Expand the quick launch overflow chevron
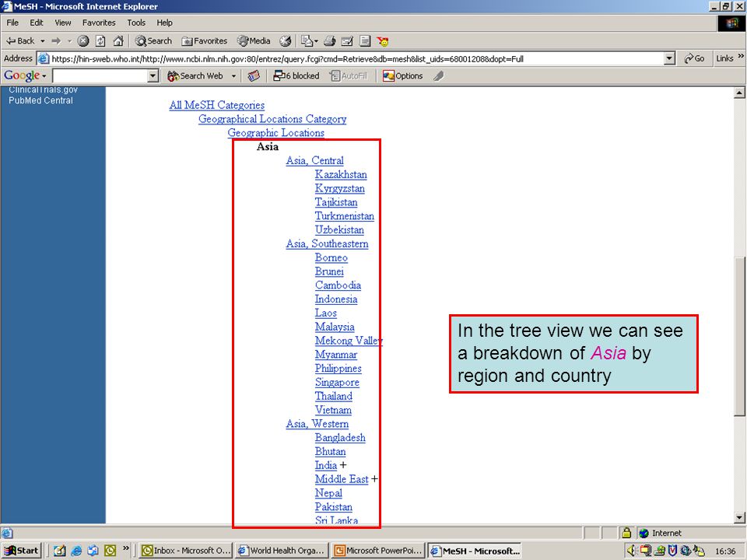Image resolution: width=747 pixels, height=560 pixels. point(126,548)
